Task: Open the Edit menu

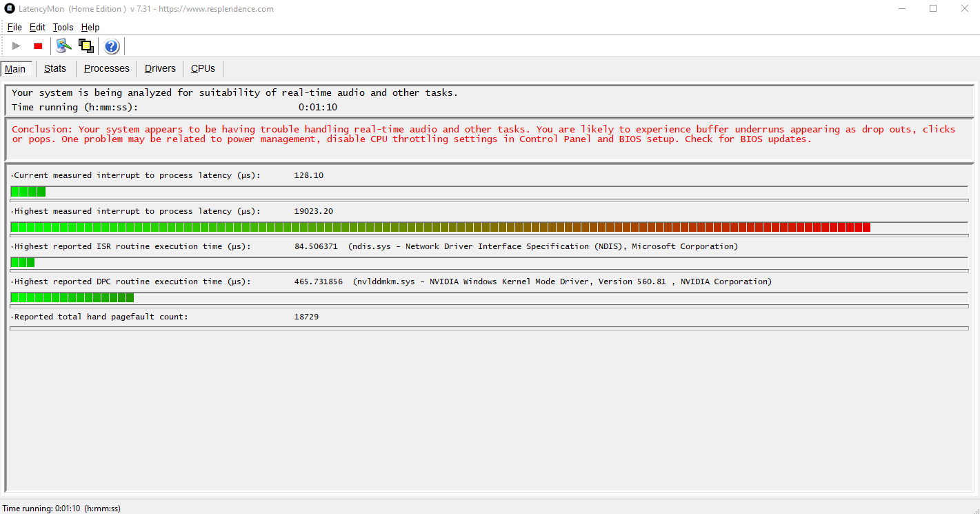Action: [x=37, y=28]
